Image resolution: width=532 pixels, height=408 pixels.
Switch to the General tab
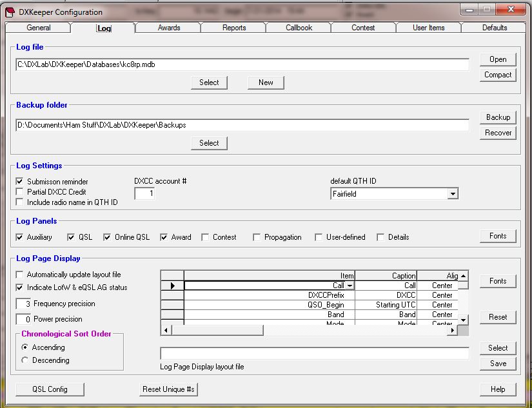(x=38, y=28)
